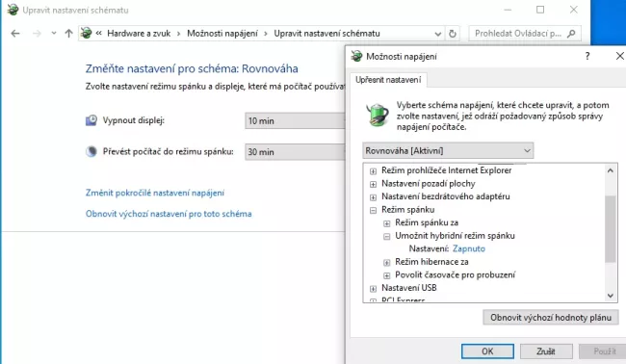Click the control panel icon in address bar
The width and height of the screenshot is (626, 364).
point(87,33)
